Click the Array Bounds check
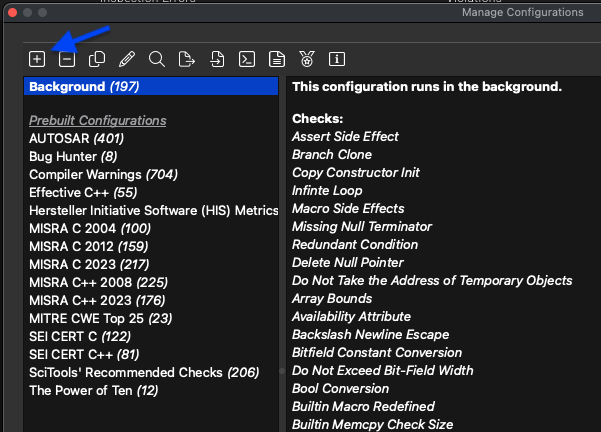Screen dimensions: 601x432 (332, 299)
